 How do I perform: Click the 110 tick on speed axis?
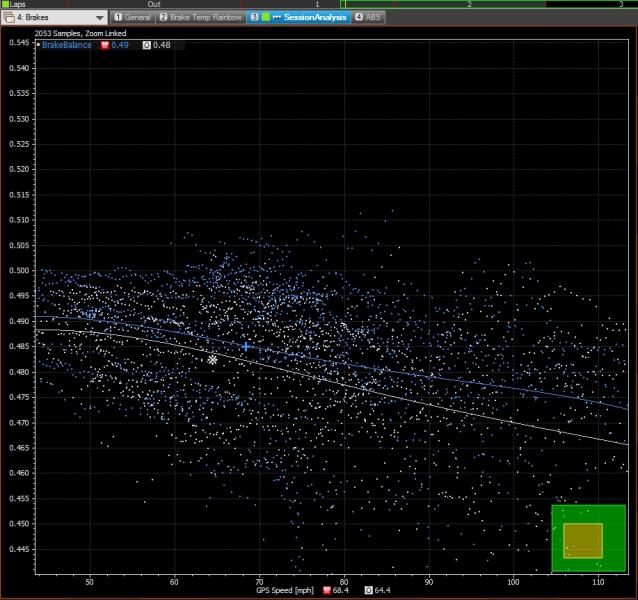pos(598,582)
